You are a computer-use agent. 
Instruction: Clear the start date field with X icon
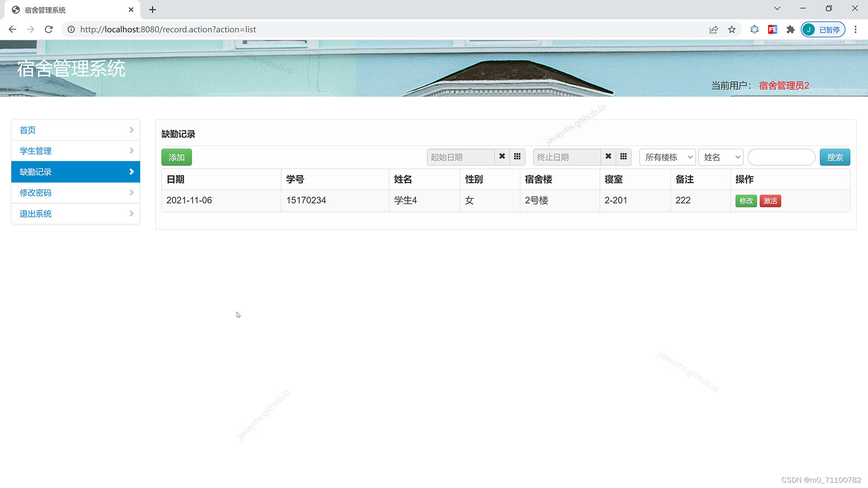[x=502, y=157]
